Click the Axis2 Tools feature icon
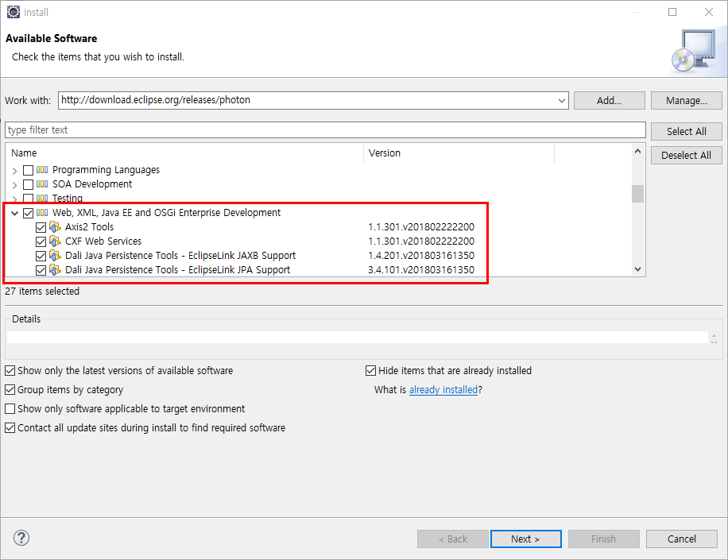The image size is (728, 560). [x=56, y=227]
